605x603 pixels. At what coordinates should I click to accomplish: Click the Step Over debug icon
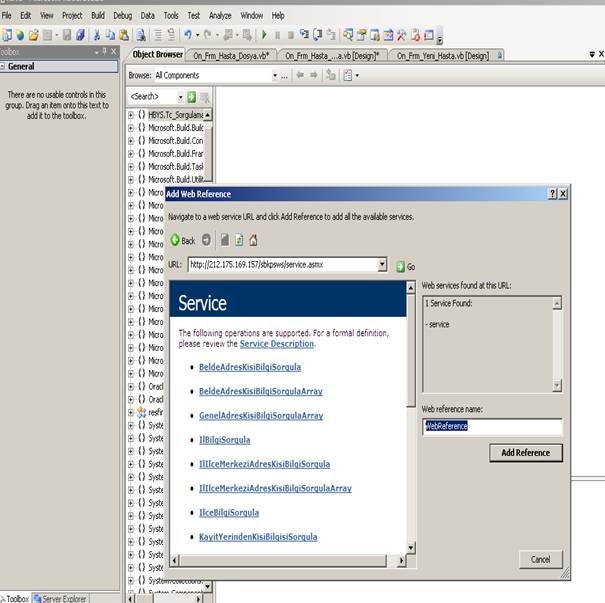tap(318, 35)
